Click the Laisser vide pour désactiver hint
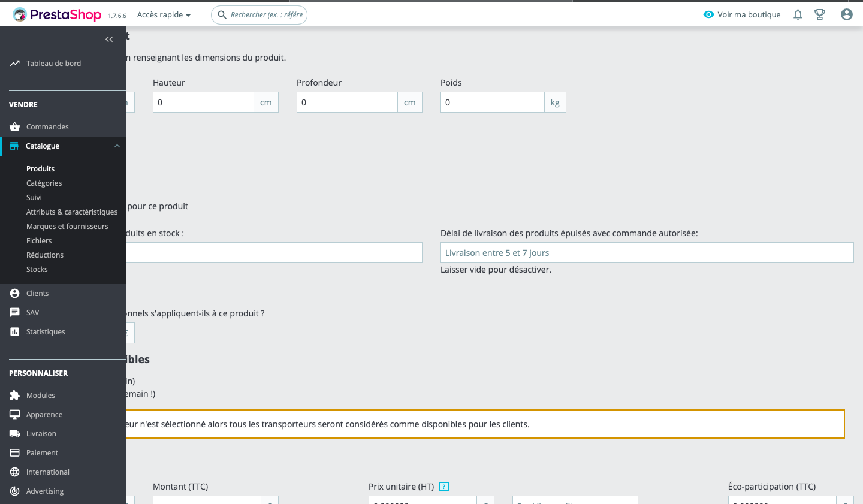 point(496,270)
